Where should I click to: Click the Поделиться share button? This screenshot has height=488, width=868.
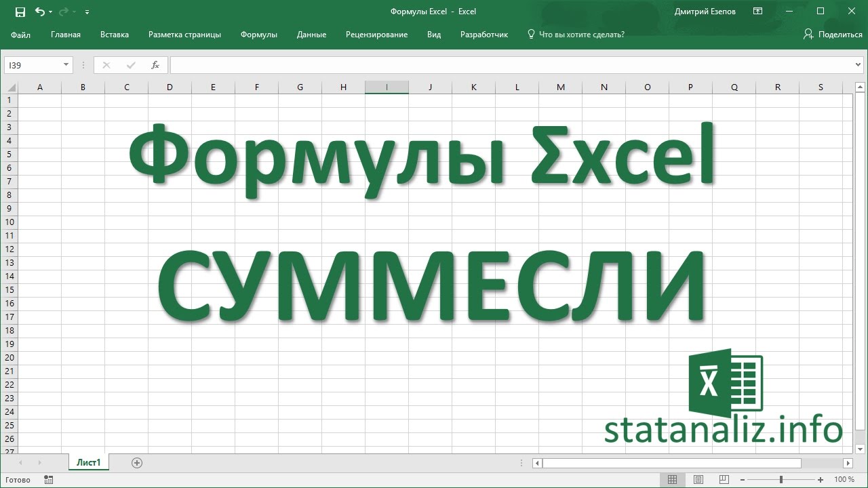833,34
